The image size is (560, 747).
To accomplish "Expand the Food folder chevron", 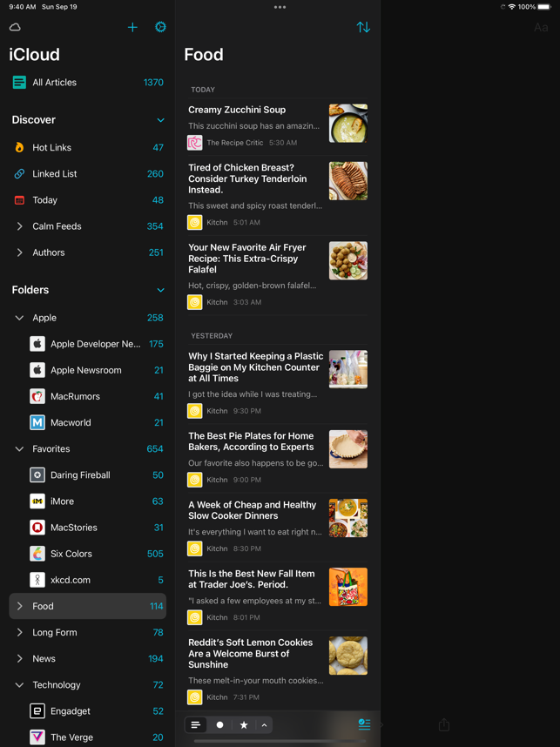I will (x=19, y=606).
